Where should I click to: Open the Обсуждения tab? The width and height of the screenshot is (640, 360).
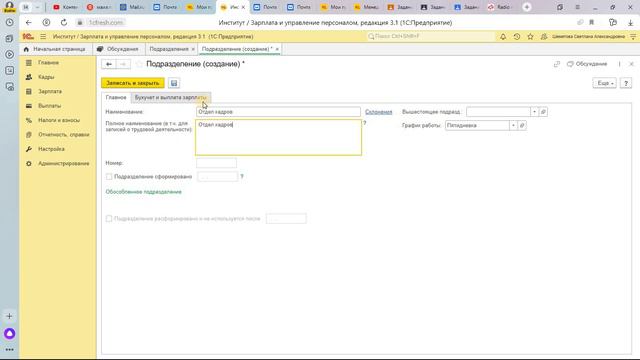point(118,49)
